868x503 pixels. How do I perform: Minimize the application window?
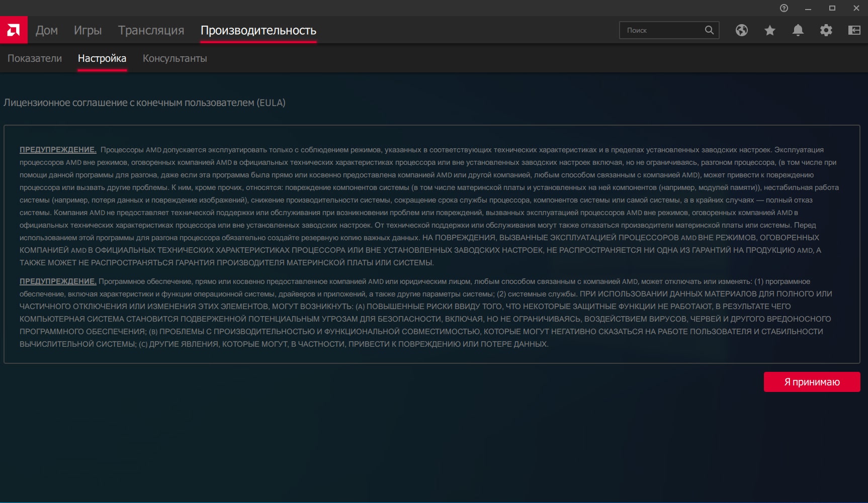click(808, 8)
